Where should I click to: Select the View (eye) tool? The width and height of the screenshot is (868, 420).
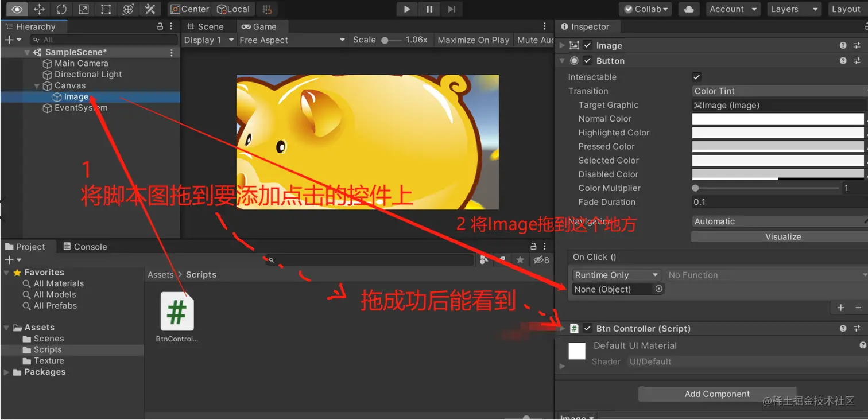(x=17, y=9)
